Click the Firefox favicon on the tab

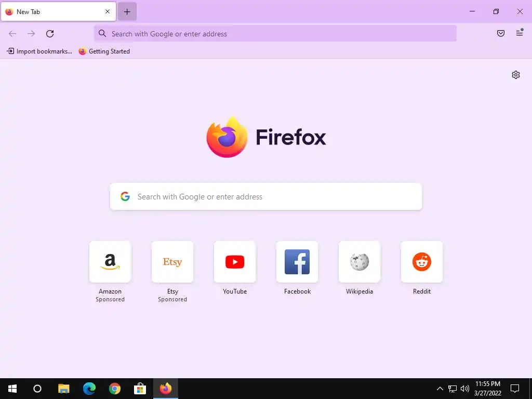coord(9,11)
